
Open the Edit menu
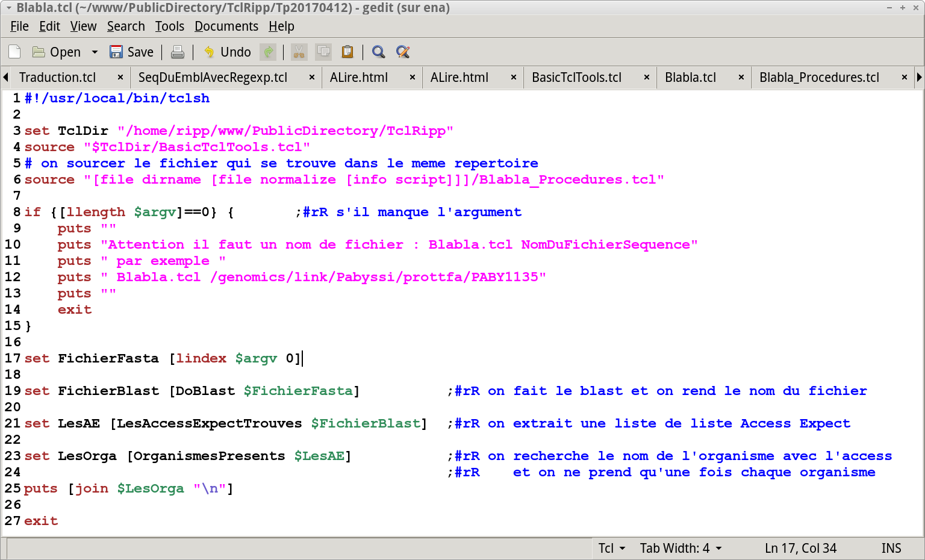(x=49, y=26)
